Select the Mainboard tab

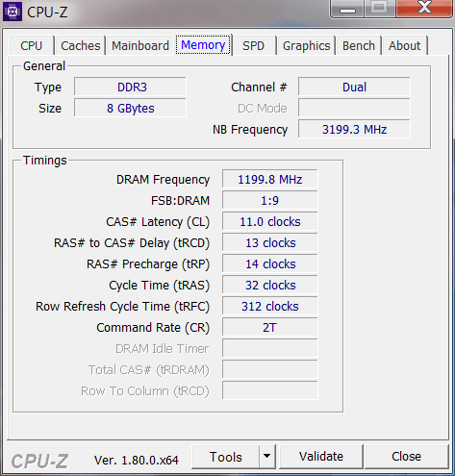[140, 45]
